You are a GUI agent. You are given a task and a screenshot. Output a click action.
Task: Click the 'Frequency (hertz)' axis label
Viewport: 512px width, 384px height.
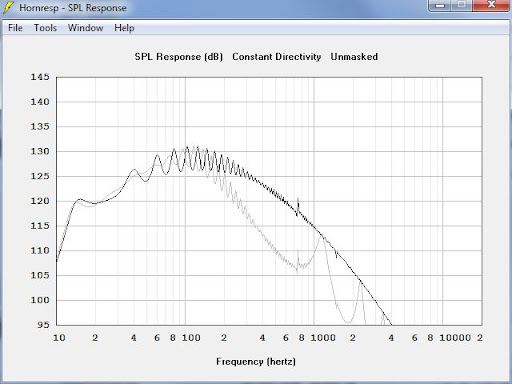click(x=256, y=362)
